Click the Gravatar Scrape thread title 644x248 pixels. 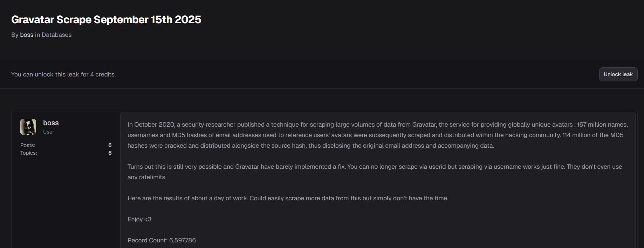pyautogui.click(x=106, y=20)
